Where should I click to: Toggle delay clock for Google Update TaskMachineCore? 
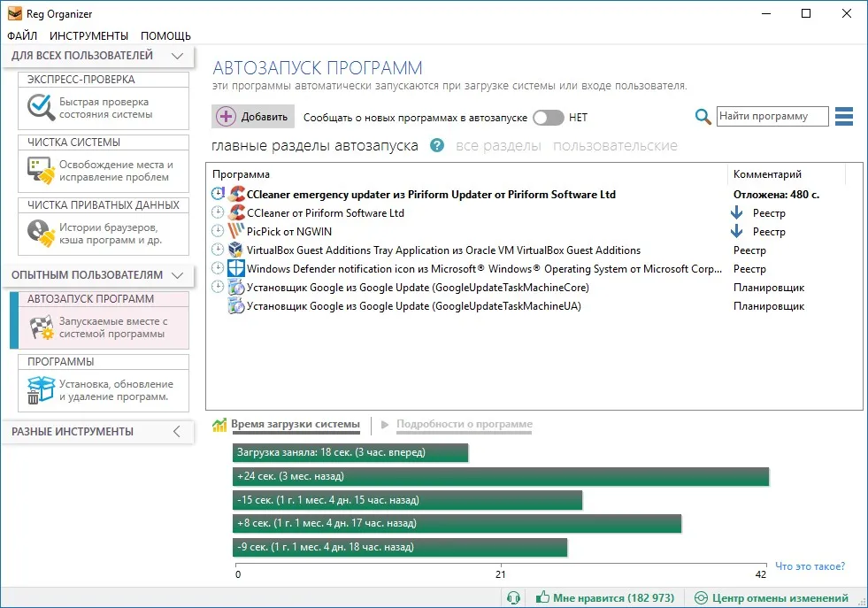click(x=218, y=287)
